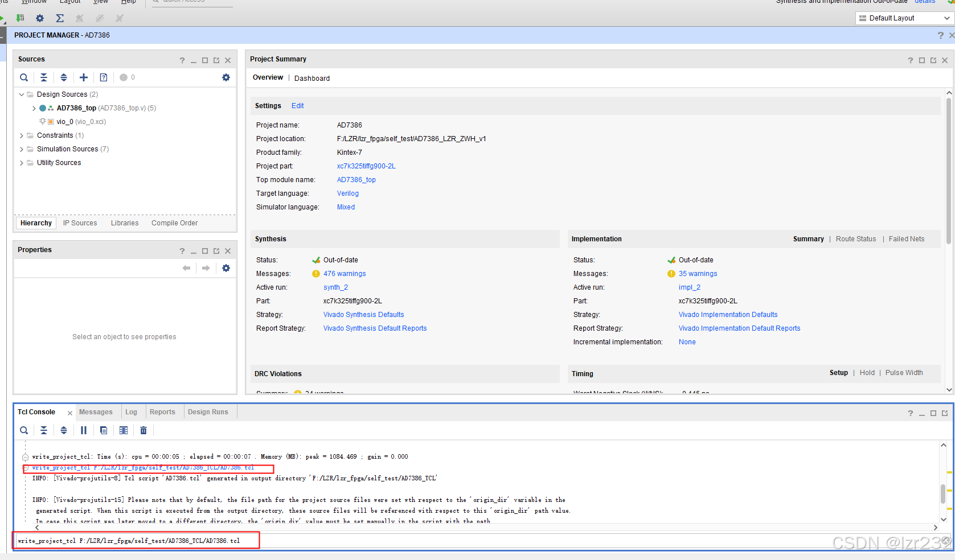
Task: Switch to Compile Order tab
Action: [174, 223]
